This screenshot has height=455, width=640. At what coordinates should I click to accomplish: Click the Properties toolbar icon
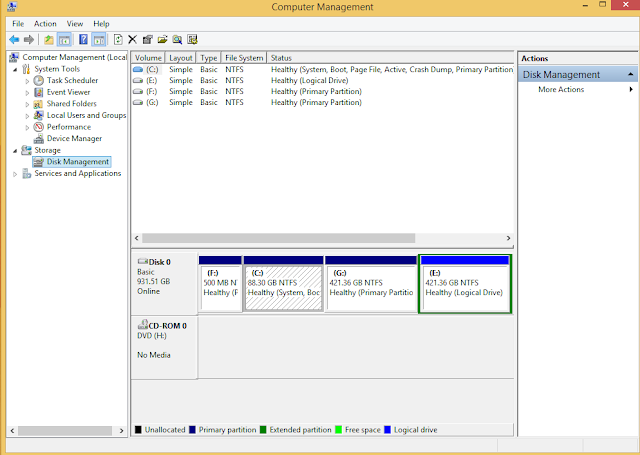(147, 40)
